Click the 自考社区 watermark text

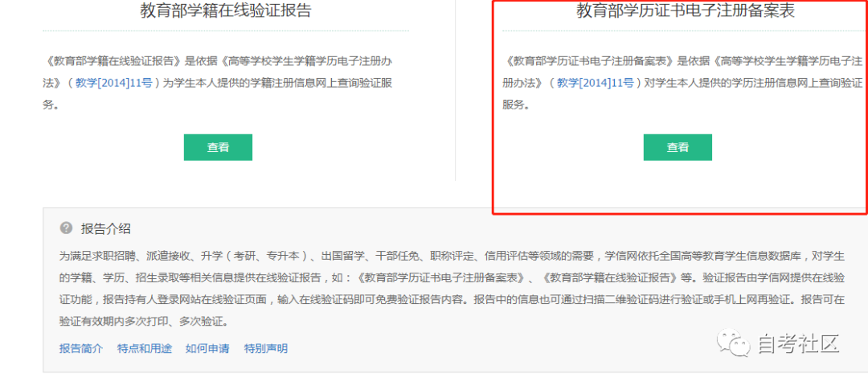tap(797, 344)
